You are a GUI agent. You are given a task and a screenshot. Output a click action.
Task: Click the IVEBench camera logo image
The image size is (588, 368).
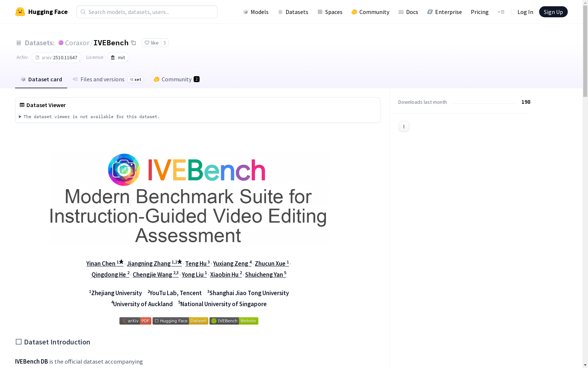point(124,170)
